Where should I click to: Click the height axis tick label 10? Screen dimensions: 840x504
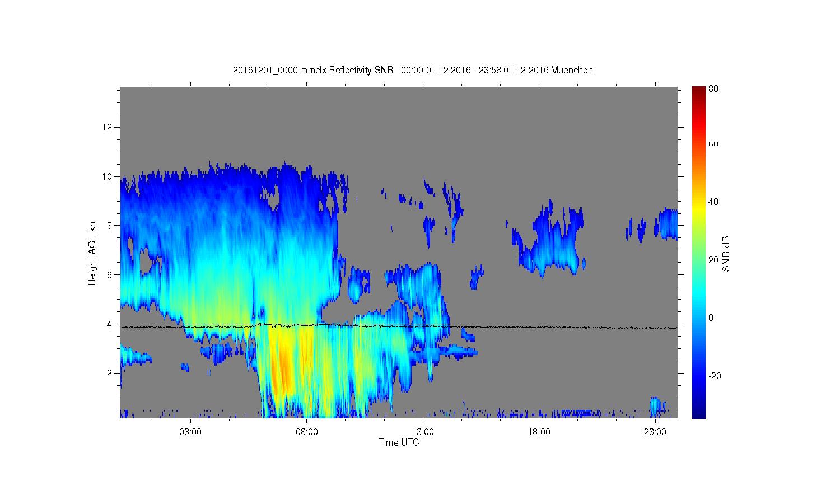pos(108,177)
